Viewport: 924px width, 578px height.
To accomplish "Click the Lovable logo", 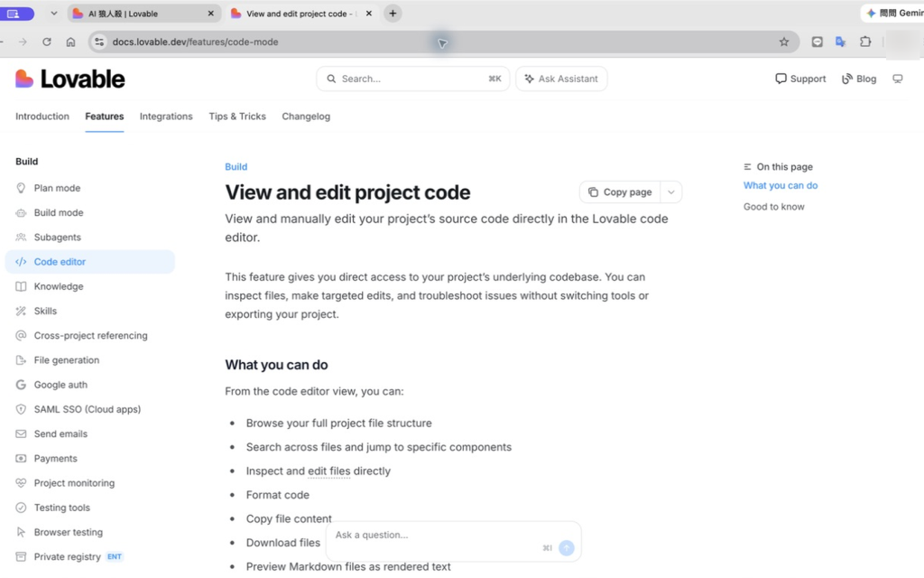I will point(70,79).
